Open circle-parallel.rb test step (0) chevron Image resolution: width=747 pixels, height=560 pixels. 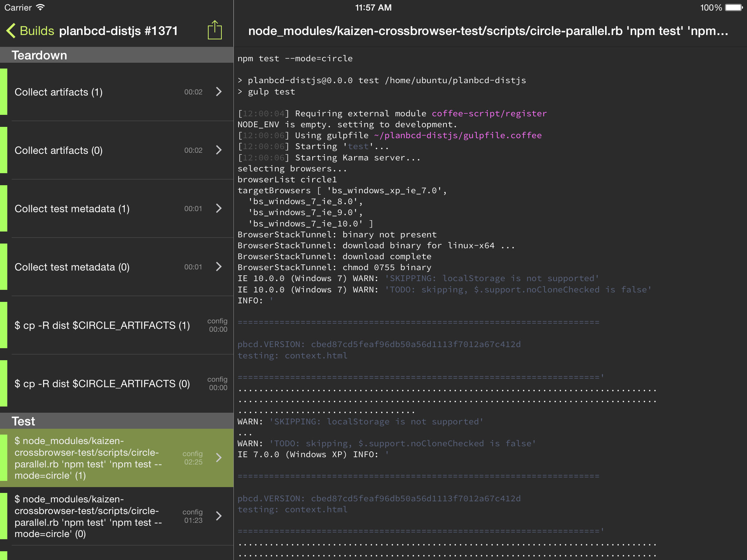219,516
